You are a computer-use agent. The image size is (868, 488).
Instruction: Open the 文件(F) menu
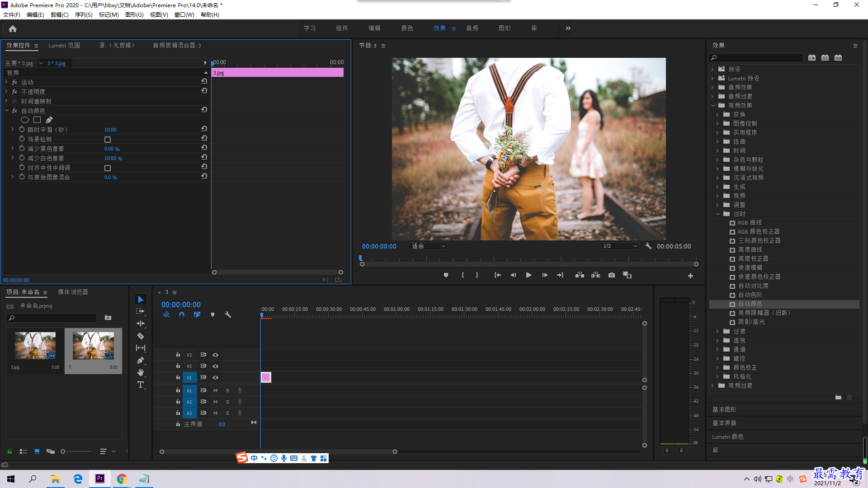[12, 14]
